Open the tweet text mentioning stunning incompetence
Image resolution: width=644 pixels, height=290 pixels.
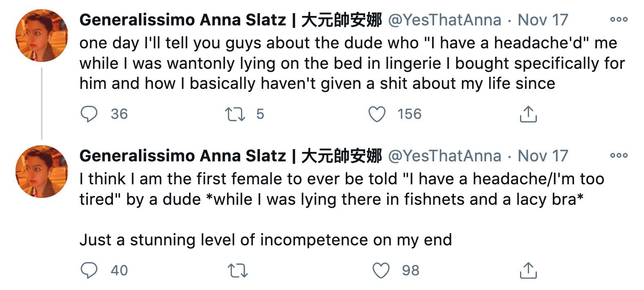click(266, 240)
